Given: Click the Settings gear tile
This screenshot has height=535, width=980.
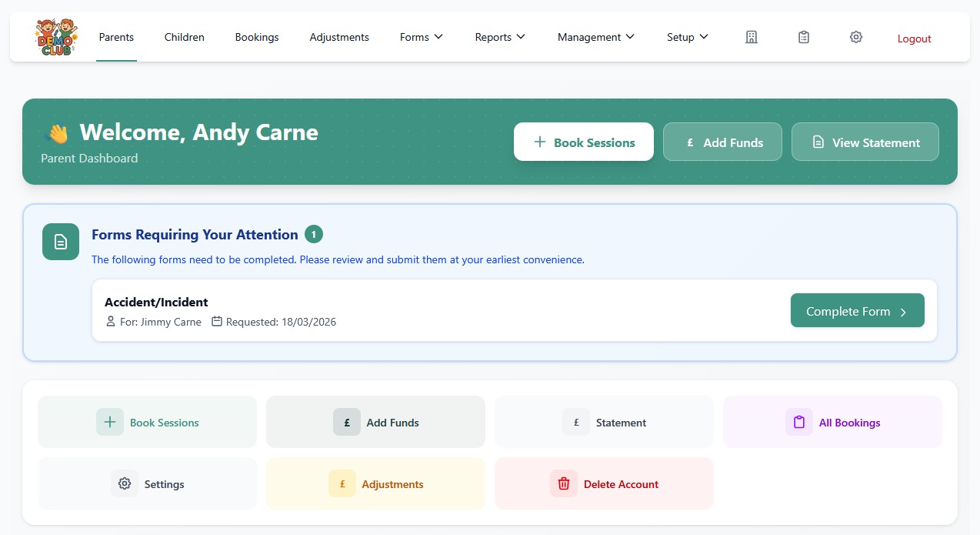Looking at the screenshot, I should coord(147,484).
